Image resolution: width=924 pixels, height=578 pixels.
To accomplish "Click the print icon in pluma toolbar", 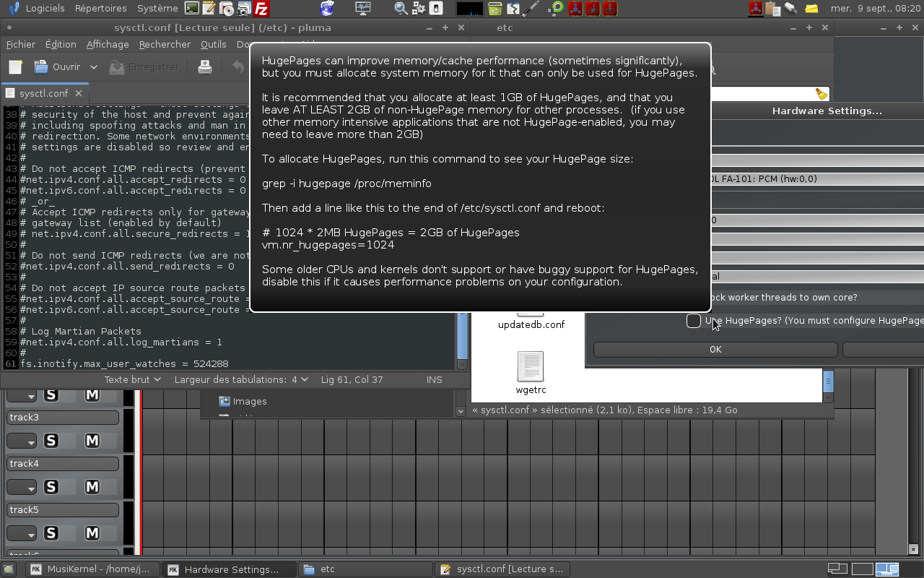I will pyautogui.click(x=205, y=67).
